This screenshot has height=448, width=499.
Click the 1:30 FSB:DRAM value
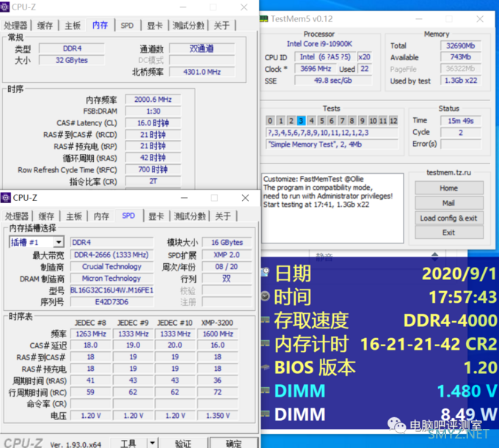pos(153,111)
